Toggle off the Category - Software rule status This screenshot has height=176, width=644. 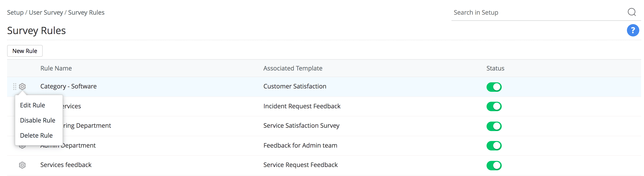[494, 87]
